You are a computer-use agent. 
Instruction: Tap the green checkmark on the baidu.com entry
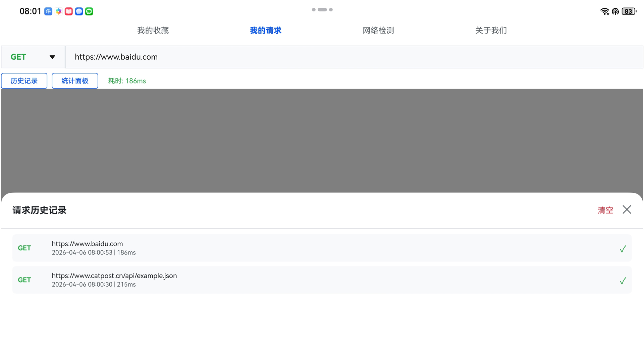pos(623,249)
